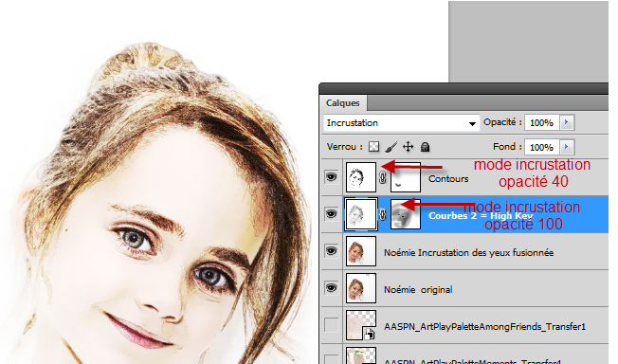Hide the Courbes 2 = High Key layer
The width and height of the screenshot is (618, 364).
pos(331,213)
